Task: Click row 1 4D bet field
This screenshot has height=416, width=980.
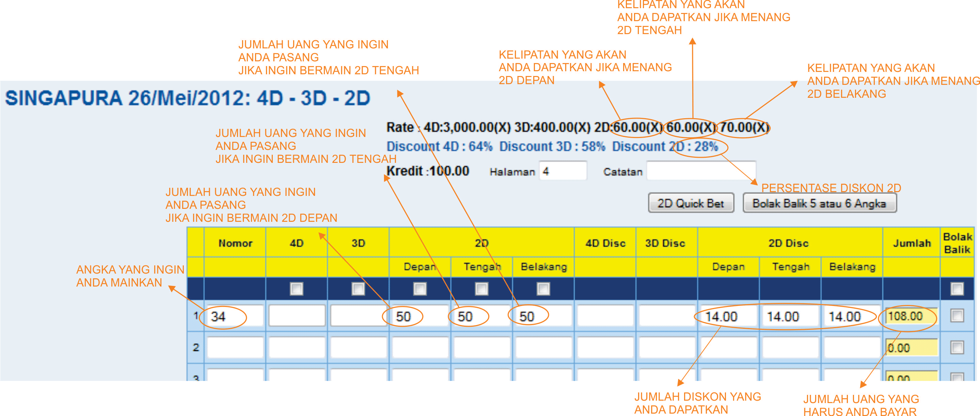Action: pos(297,316)
